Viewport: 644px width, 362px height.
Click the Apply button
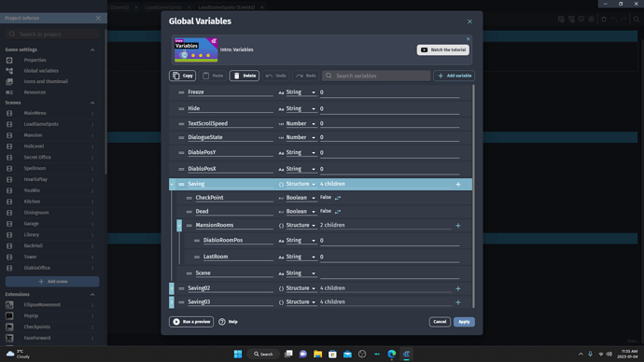pos(464,322)
